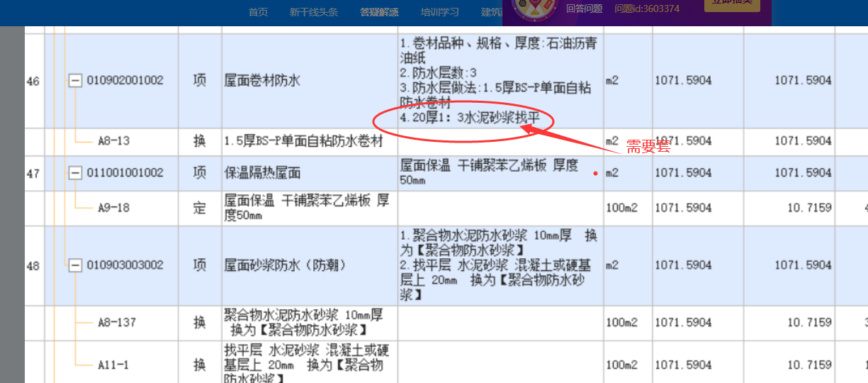Click quantity 10.7159 of A11-1
This screenshot has width=868, height=383.
click(x=809, y=365)
